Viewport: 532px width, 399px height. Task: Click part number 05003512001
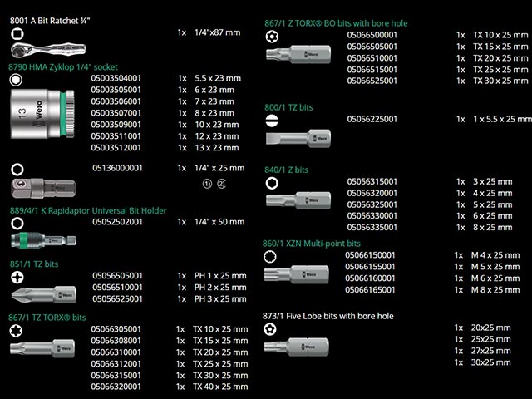(116, 148)
